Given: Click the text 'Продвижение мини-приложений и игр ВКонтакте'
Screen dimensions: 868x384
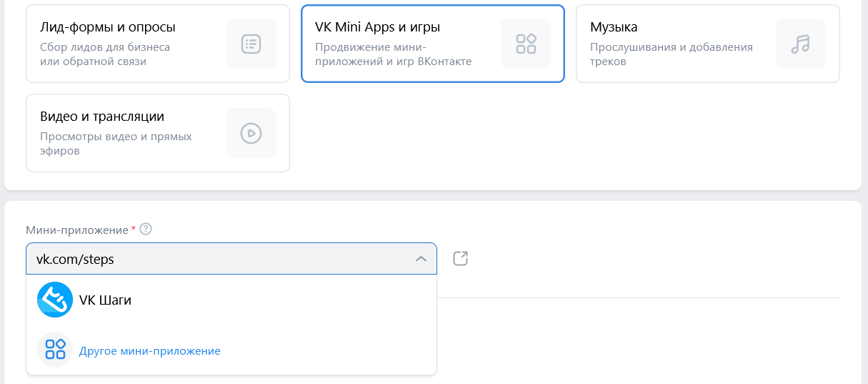Looking at the screenshot, I should (x=393, y=54).
